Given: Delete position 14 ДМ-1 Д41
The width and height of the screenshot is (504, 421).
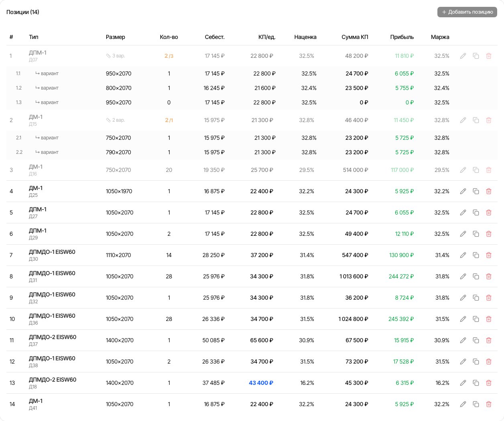Looking at the screenshot, I should 489,404.
